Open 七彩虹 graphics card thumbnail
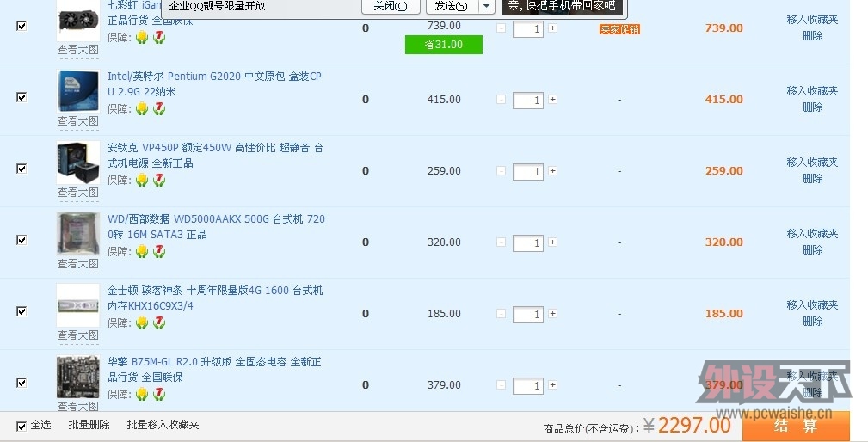 point(78,20)
